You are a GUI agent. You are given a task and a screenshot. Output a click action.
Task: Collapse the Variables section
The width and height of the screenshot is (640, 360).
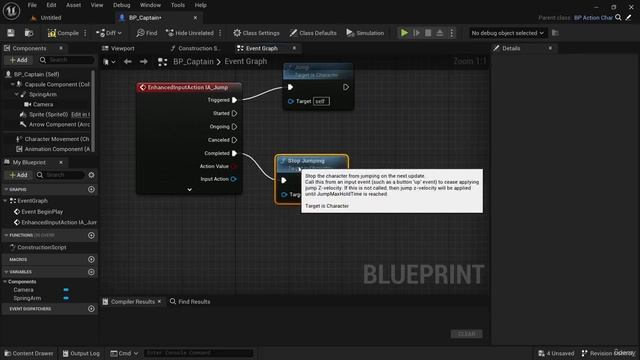6,272
